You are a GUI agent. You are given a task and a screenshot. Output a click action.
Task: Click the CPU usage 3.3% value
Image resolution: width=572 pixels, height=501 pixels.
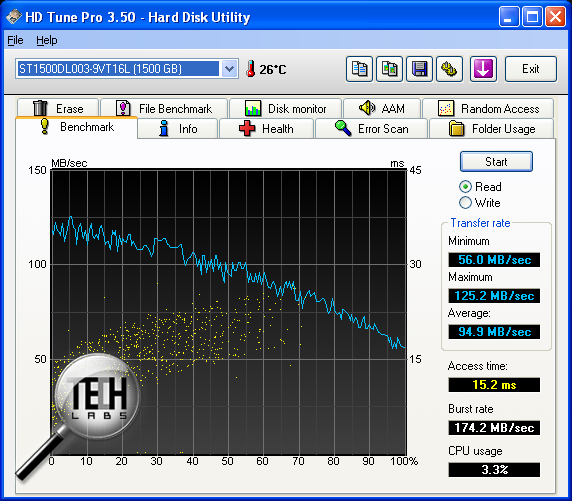tap(494, 470)
